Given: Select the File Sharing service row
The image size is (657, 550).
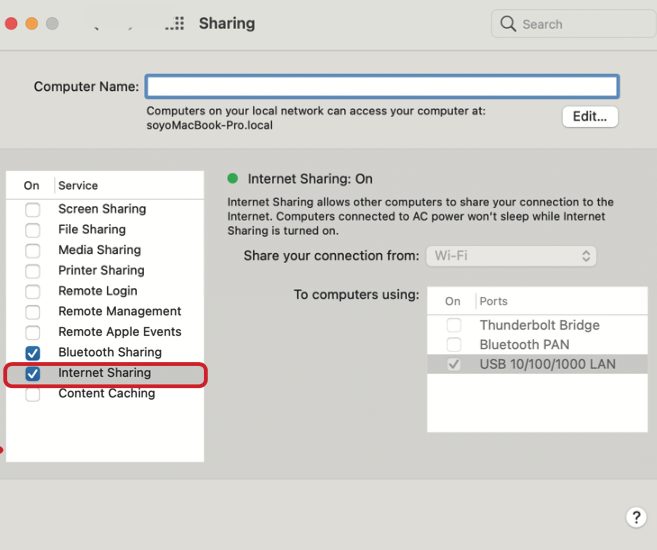Looking at the screenshot, I should click(x=105, y=230).
